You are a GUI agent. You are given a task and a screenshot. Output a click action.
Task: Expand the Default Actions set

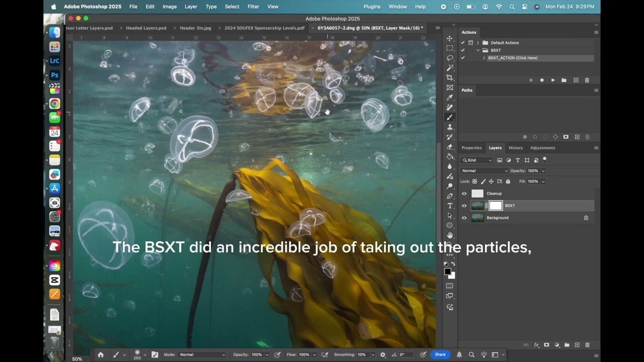click(478, 43)
